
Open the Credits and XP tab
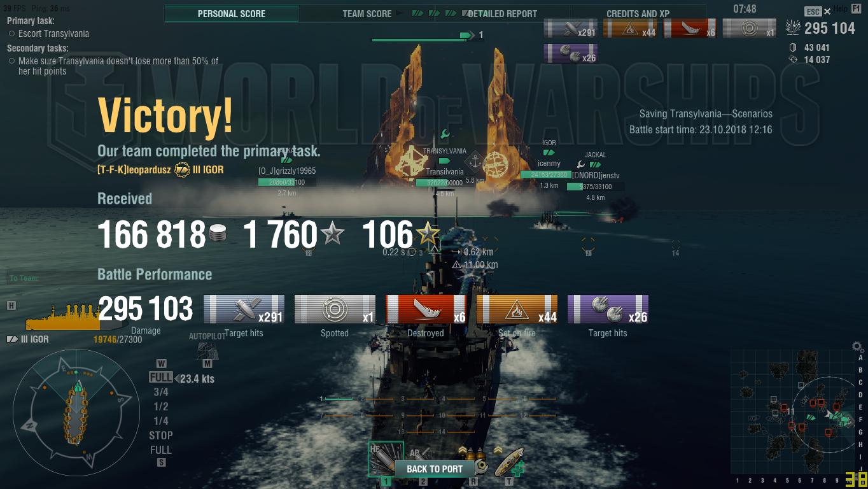point(638,13)
